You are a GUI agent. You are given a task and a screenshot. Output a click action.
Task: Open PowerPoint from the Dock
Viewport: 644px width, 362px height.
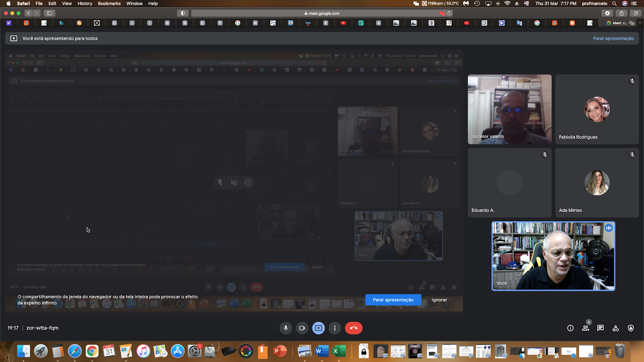pyautogui.click(x=280, y=351)
